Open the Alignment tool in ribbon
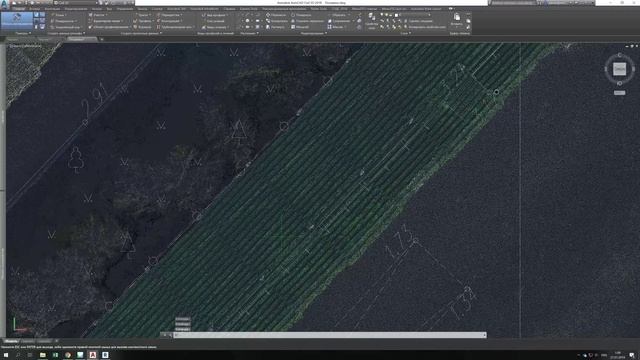Screen dimensions: 640x360 coord(143,15)
